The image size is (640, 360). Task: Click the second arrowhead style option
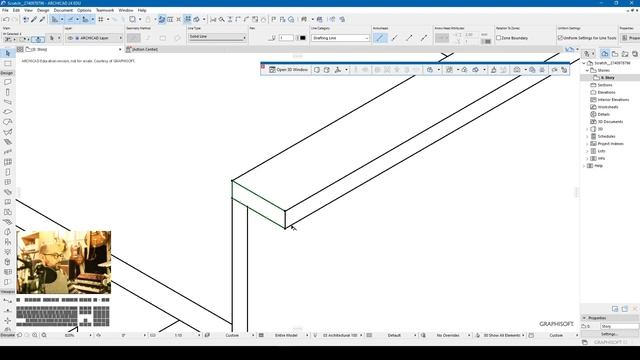point(395,38)
